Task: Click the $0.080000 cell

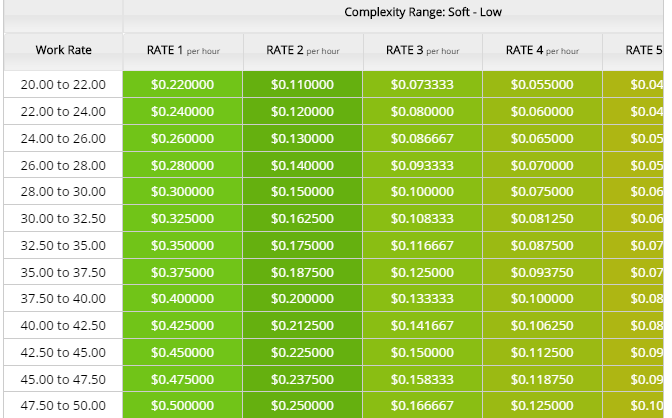Action: tap(423, 111)
